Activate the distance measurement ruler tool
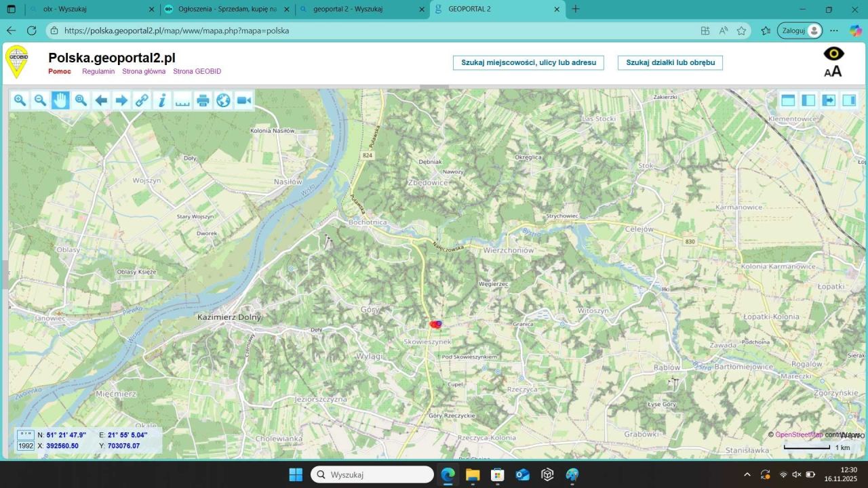The image size is (868, 488). tap(182, 100)
